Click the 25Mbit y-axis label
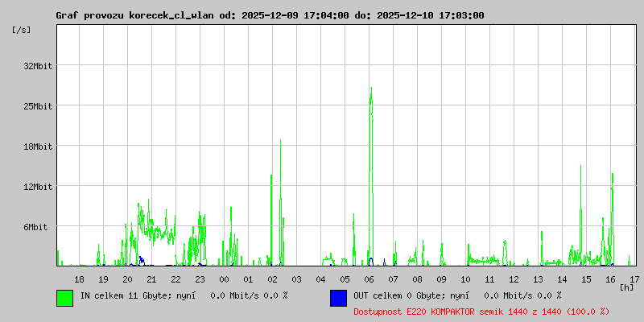644x322 pixels. pyautogui.click(x=38, y=106)
